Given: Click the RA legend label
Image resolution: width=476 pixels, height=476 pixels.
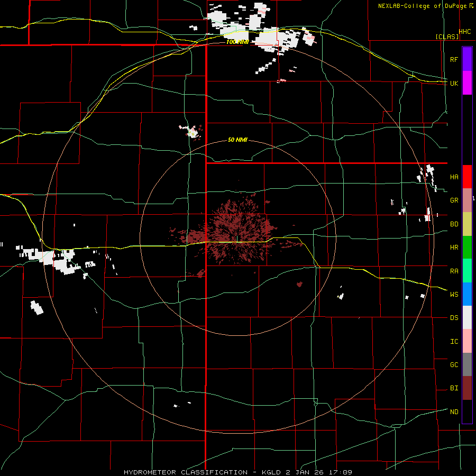Looking at the screenshot, I should [454, 271].
